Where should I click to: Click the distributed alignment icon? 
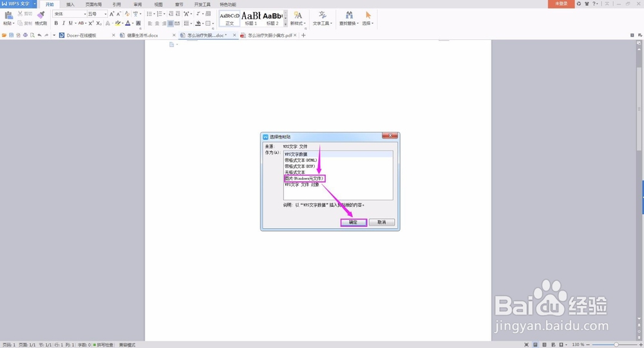pos(178,23)
